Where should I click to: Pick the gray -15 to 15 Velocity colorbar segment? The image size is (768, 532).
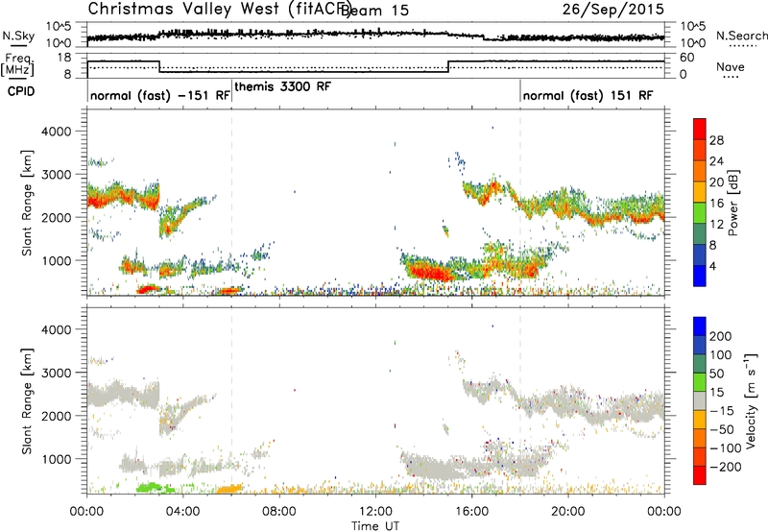(700, 400)
